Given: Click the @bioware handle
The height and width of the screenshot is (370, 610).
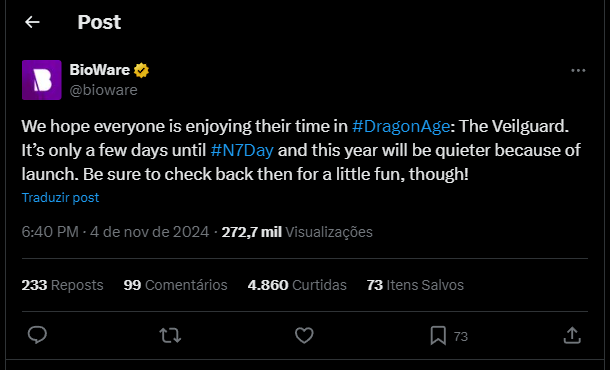Looking at the screenshot, I should click(x=103, y=90).
